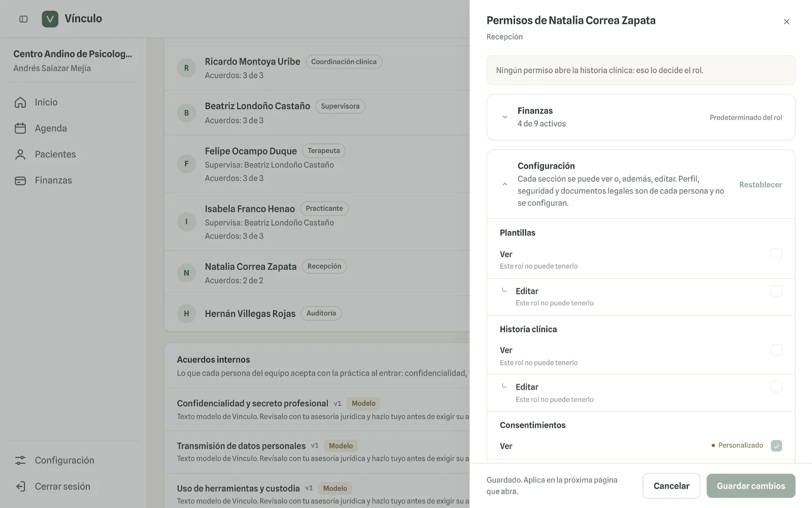Expand the Finanzas permissions section chevron
The height and width of the screenshot is (508, 812).
pyautogui.click(x=505, y=117)
